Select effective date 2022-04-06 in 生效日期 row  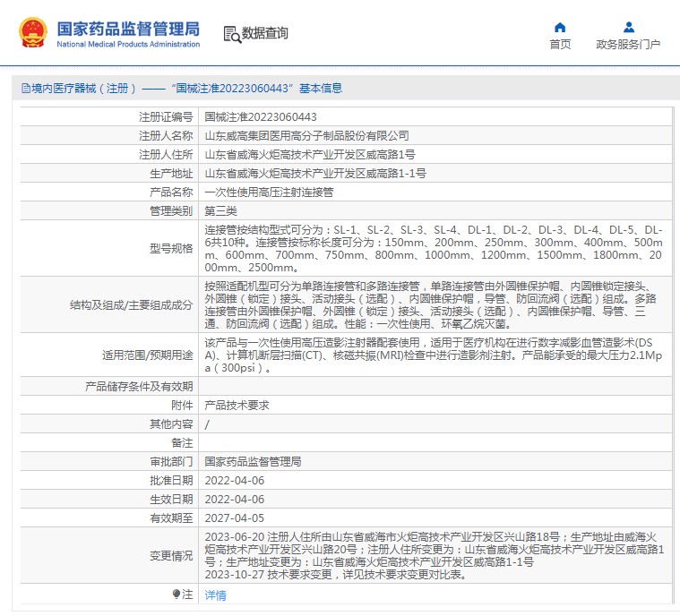(x=234, y=499)
